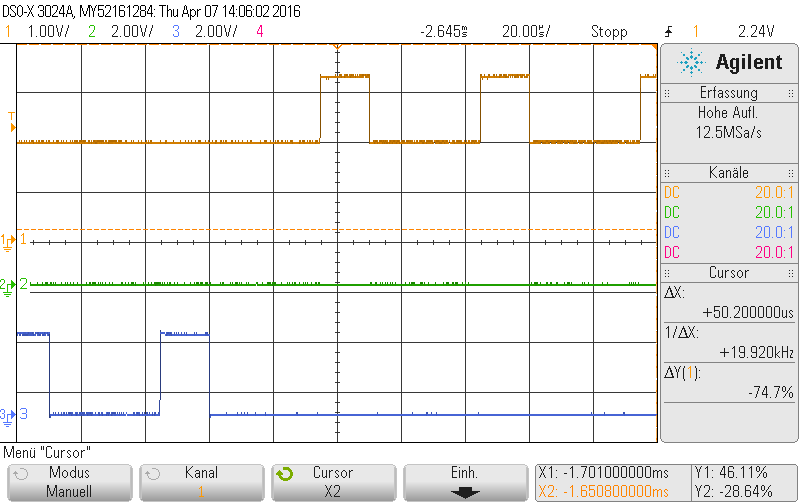Screen dimensions: 800x503
Task: Click the Y2 -28.64% readout
Action: point(733,492)
